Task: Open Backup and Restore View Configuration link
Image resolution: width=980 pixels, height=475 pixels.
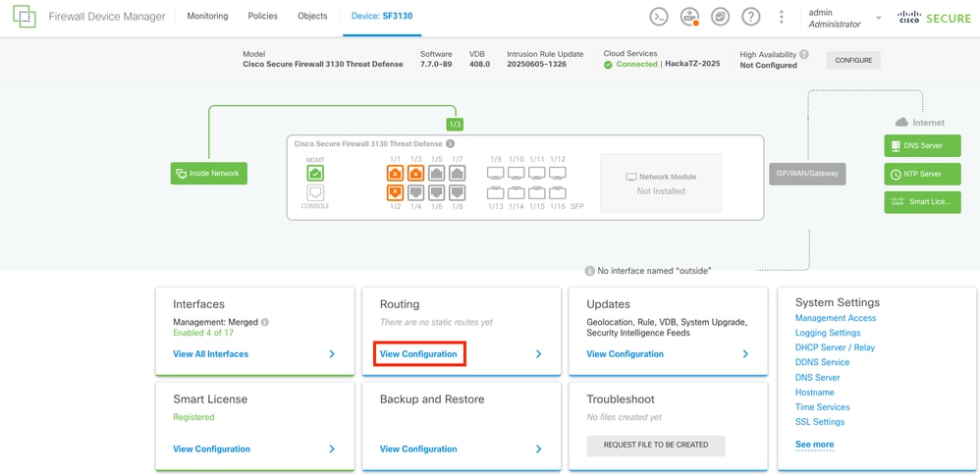Action: coord(418,449)
